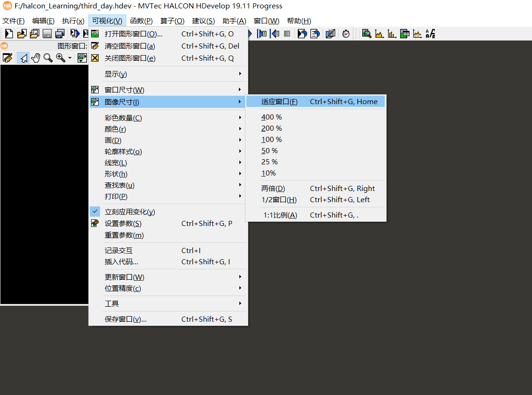
Task: Choose 两倍(D) to double image size
Action: tap(316, 188)
